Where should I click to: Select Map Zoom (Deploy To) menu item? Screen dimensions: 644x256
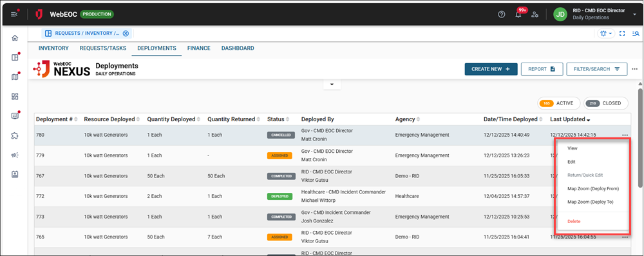pyautogui.click(x=590, y=202)
